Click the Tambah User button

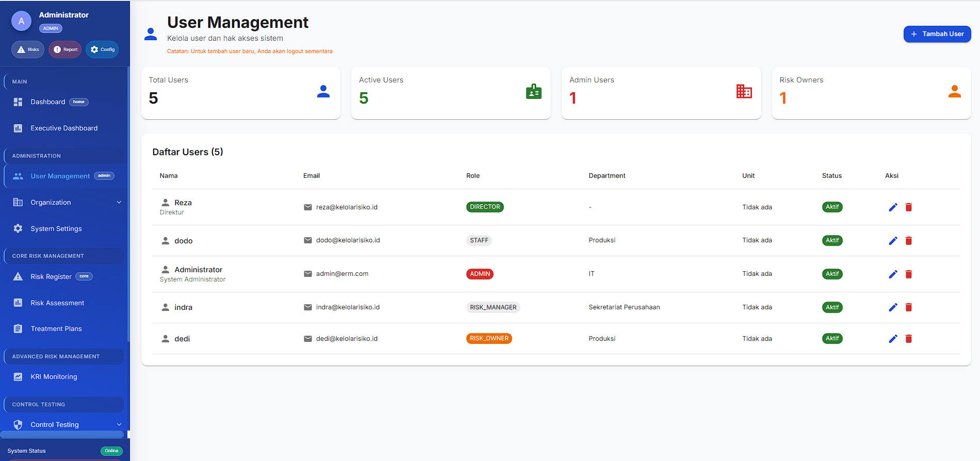[x=937, y=34]
